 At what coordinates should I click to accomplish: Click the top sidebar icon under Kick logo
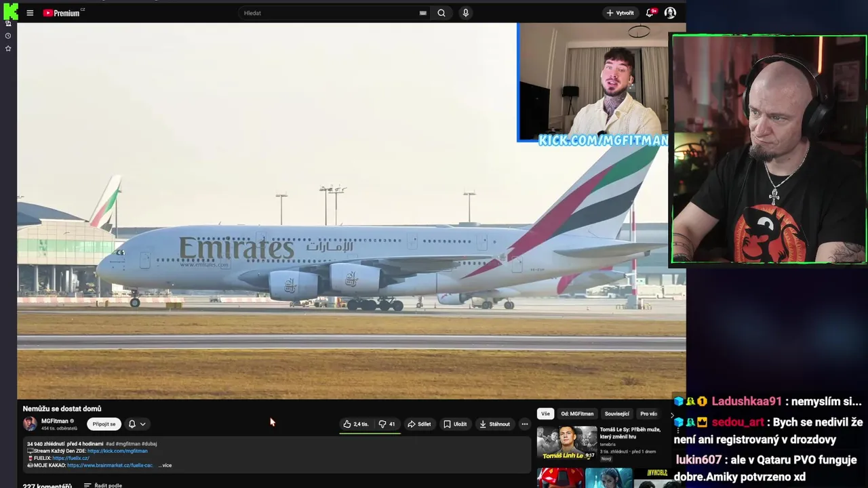[8, 24]
